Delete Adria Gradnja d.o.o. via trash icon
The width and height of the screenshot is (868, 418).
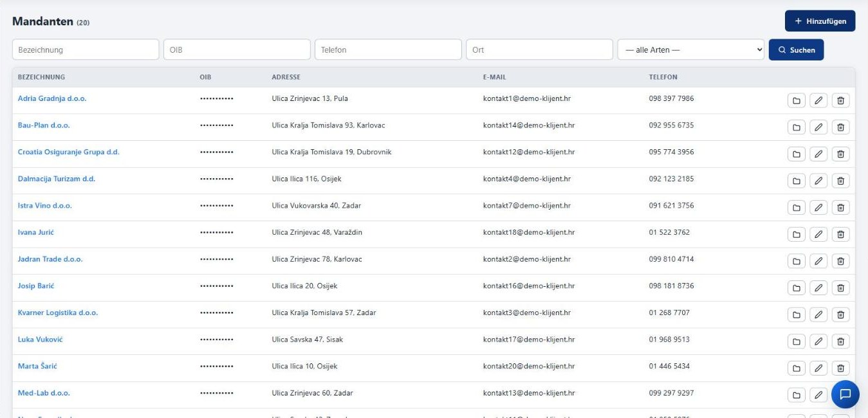(x=840, y=101)
